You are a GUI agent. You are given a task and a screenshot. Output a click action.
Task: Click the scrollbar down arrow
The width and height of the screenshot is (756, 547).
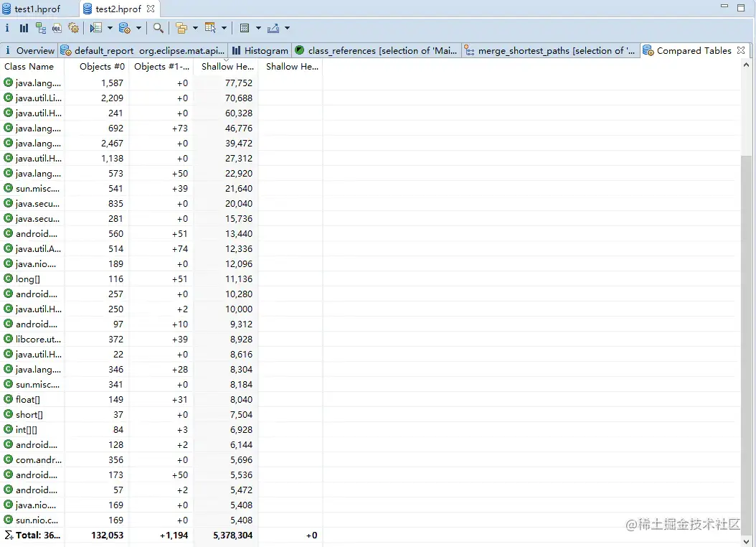(x=747, y=542)
